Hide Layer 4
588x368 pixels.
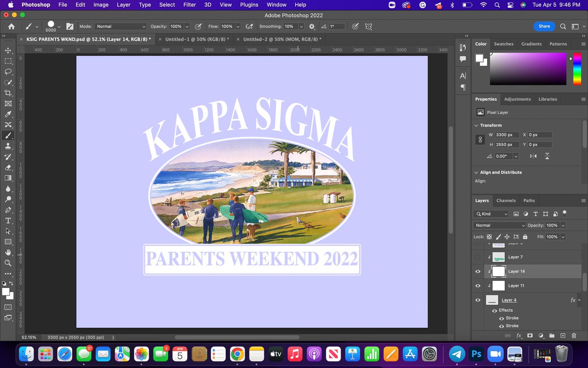pos(478,300)
